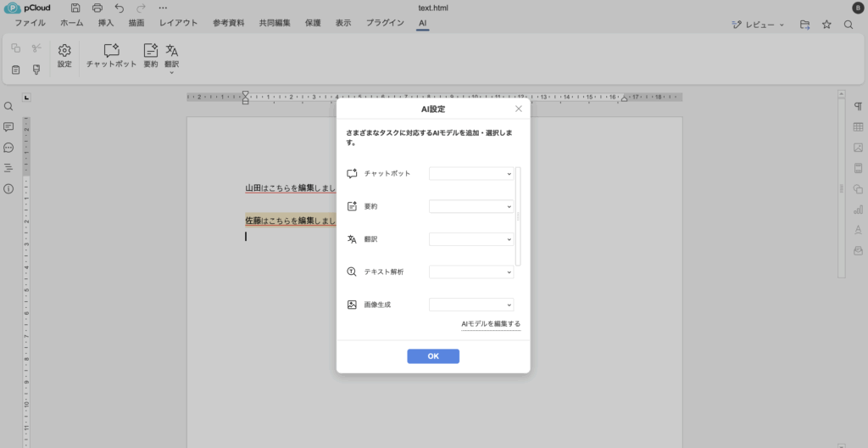Open Paragraph settings in right sidebar
The width and height of the screenshot is (868, 448).
858,106
